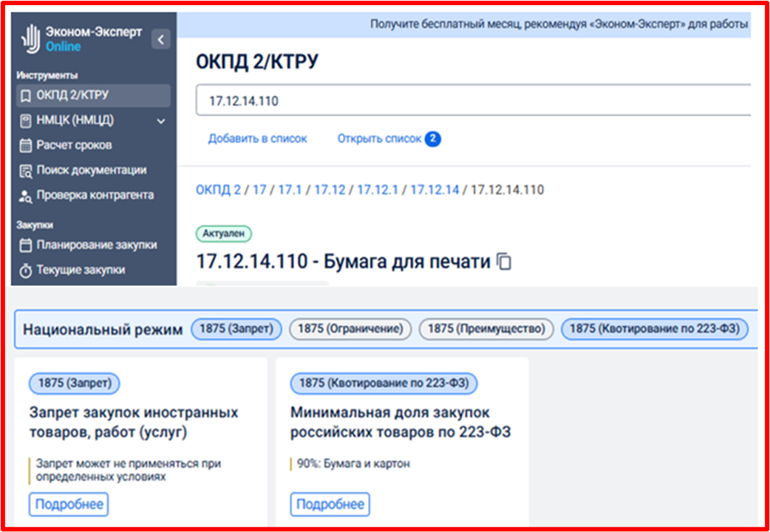Click the copy icon next to Бумага для печати
Image resolution: width=770 pixels, height=532 pixels.
tap(504, 262)
